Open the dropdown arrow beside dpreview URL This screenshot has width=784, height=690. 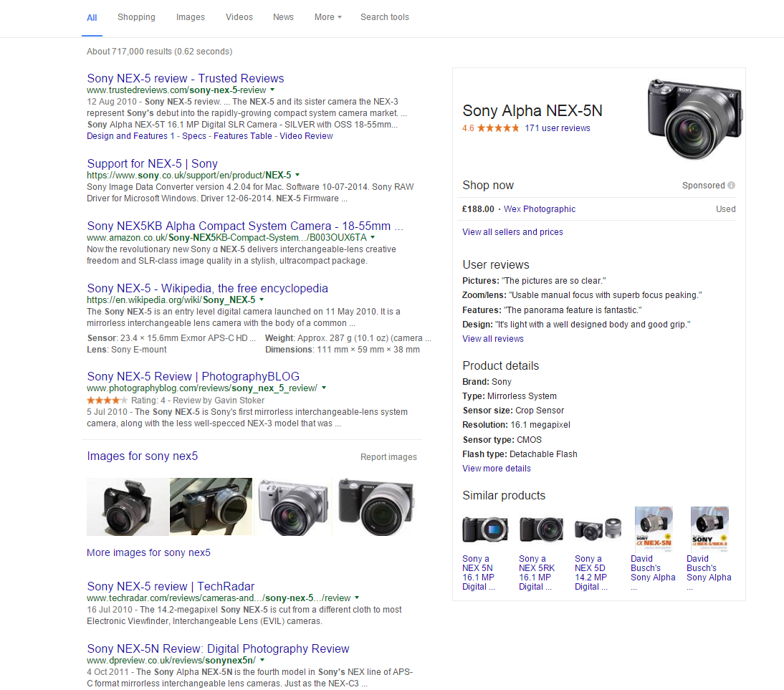click(262, 661)
